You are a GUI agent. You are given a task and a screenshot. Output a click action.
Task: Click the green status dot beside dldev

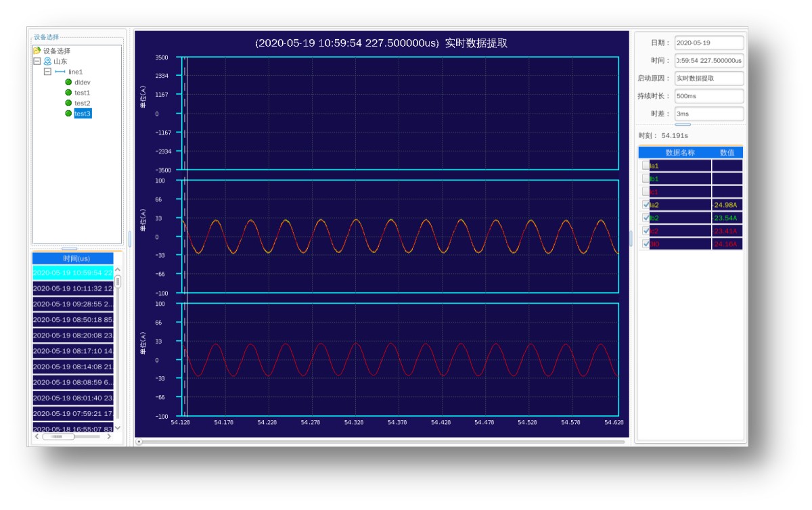[x=68, y=82]
